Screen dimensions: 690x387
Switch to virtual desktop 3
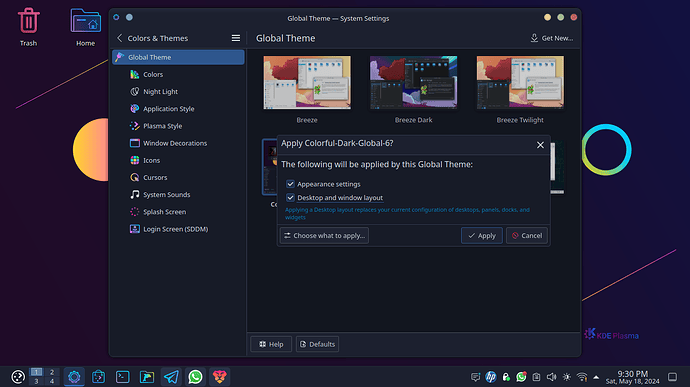click(37, 381)
